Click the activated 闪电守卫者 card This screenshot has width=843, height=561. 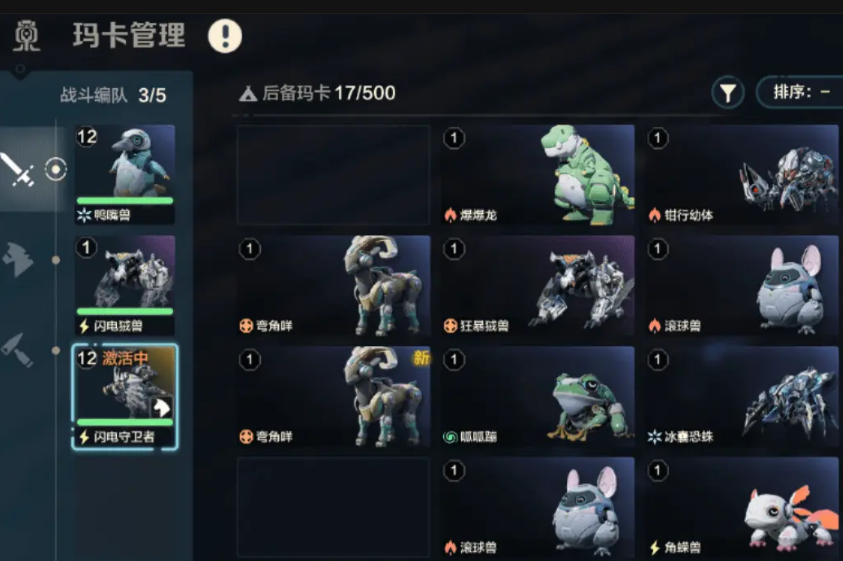[x=125, y=397]
